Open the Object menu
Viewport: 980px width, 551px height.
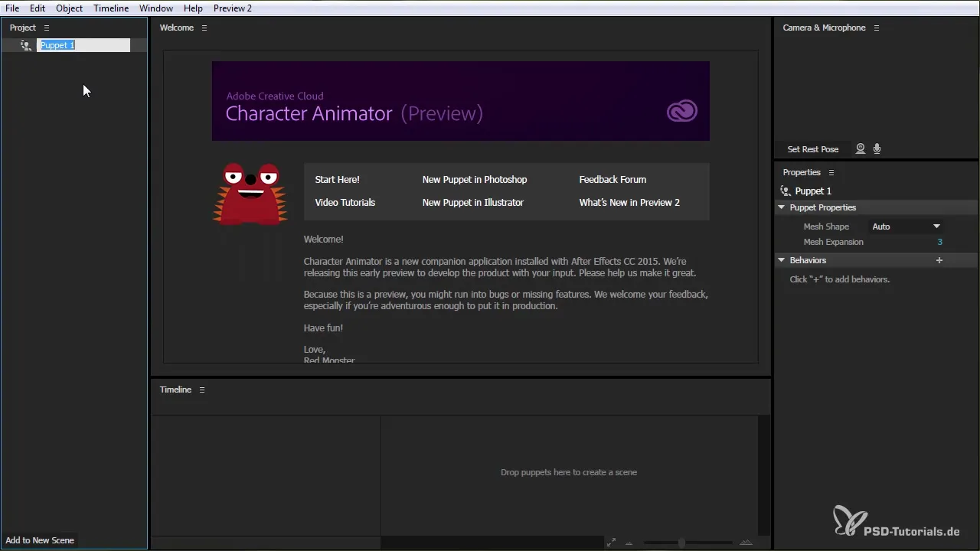[x=70, y=8]
